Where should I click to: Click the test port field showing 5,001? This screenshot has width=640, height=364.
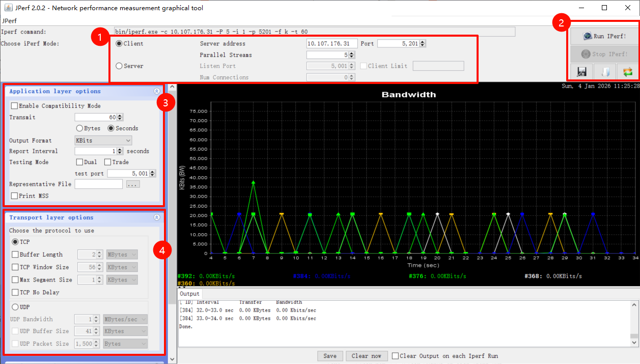tap(128, 174)
